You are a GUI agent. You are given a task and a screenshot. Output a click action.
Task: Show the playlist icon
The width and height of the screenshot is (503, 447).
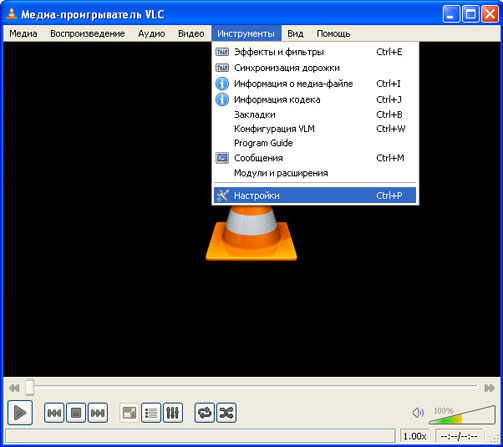[x=151, y=413]
